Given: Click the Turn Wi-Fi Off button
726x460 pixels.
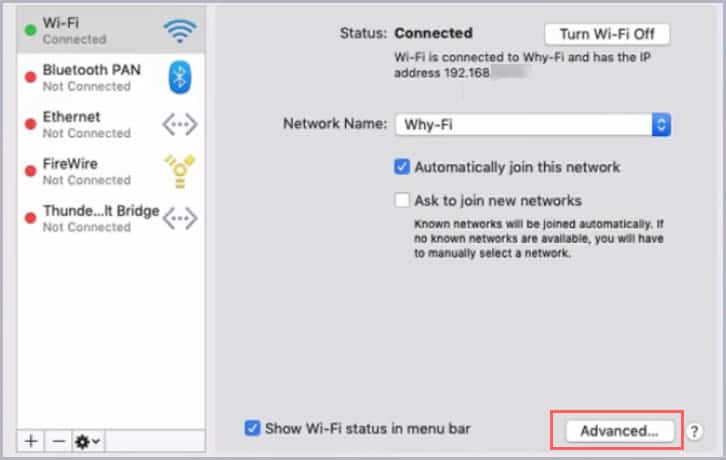Looking at the screenshot, I should (607, 34).
